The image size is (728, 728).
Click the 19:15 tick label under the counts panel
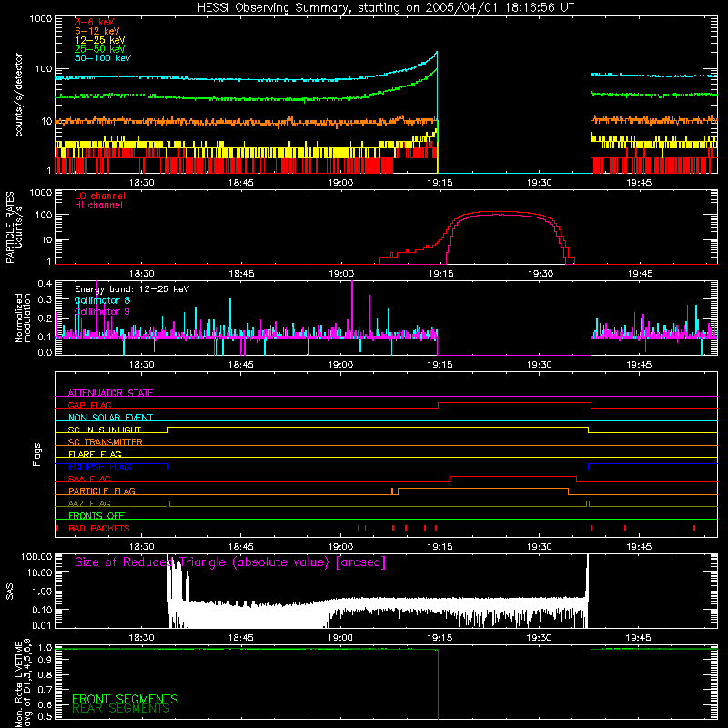pyautogui.click(x=440, y=183)
